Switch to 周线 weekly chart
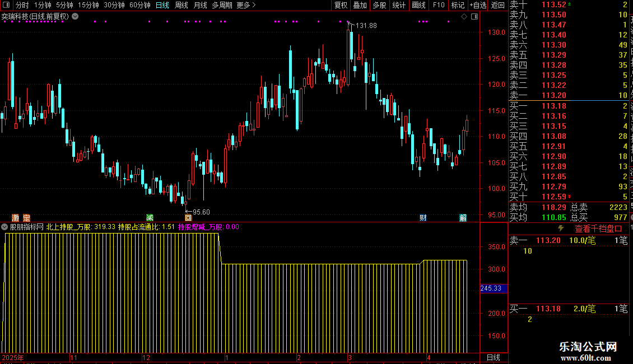Screen dimensions: 633x364 (181, 5)
